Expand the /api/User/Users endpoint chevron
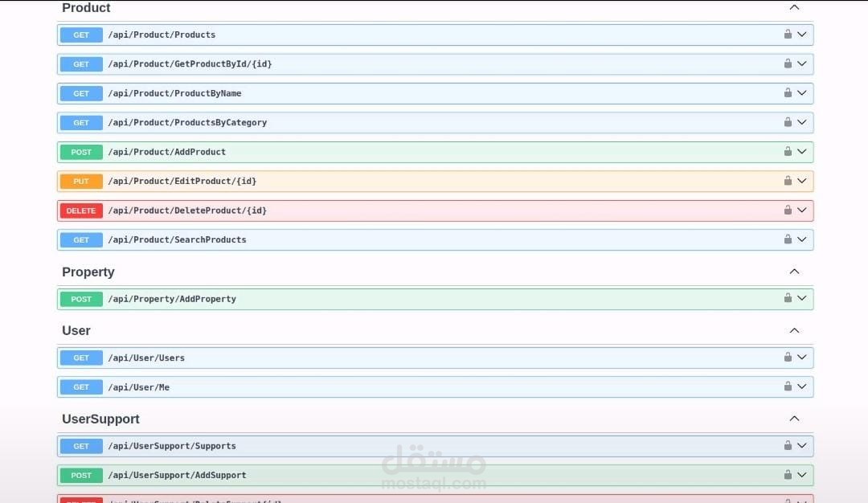This screenshot has height=503, width=868. tap(801, 358)
